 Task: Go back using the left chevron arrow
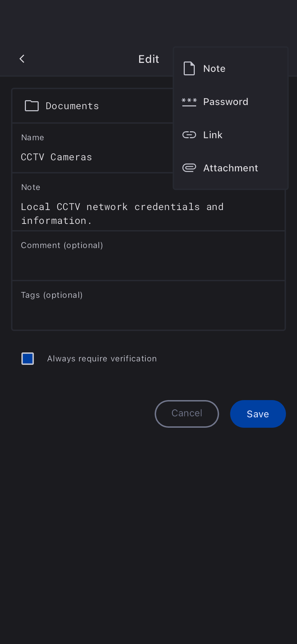22,59
